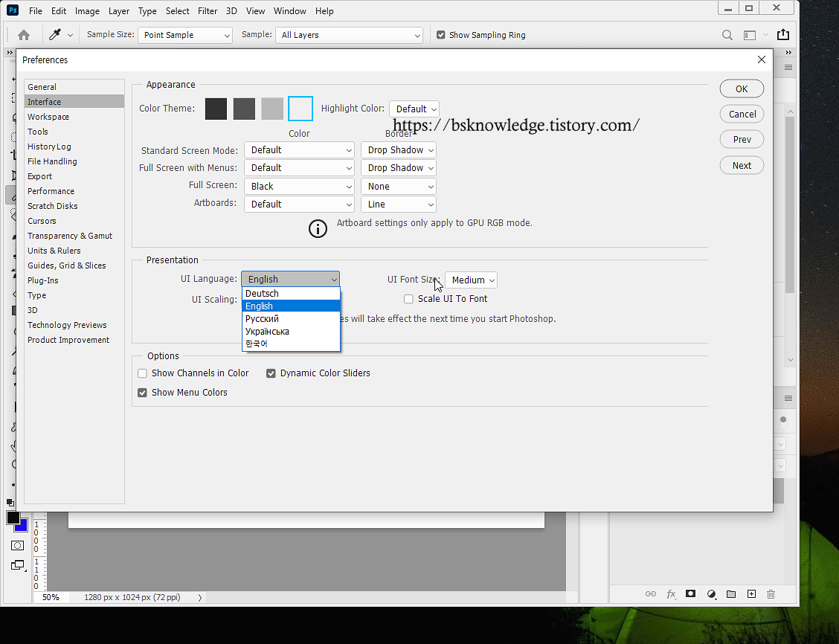
Task: Open the fx layer style icon
Action: [x=671, y=594]
